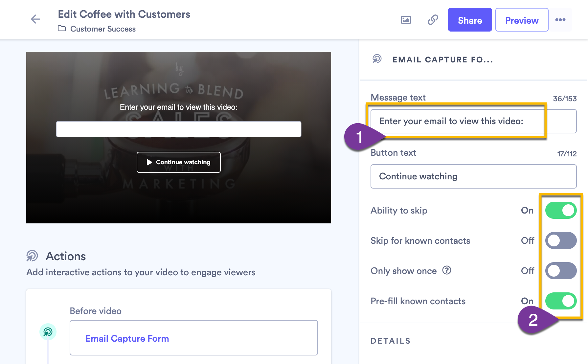Open the Email Capture Form action
Screen dimensions: 588x364
tap(127, 338)
